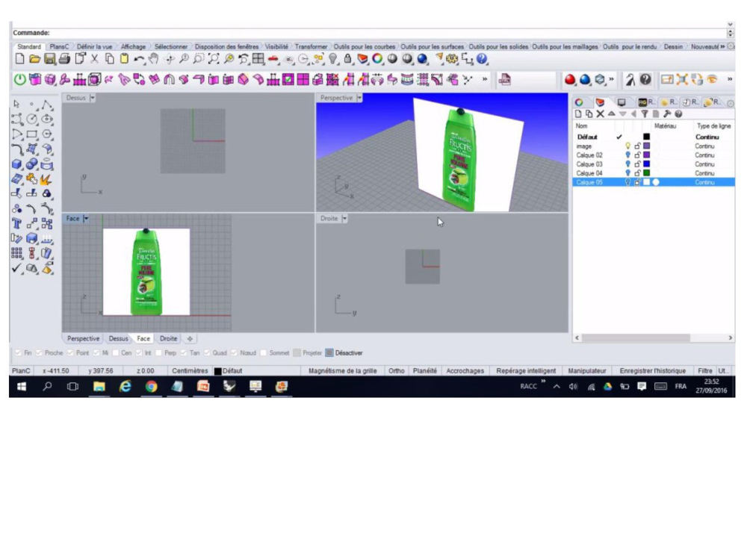This screenshot has width=747, height=560.
Task: Toggle visibility bulb of image layer
Action: point(628,146)
